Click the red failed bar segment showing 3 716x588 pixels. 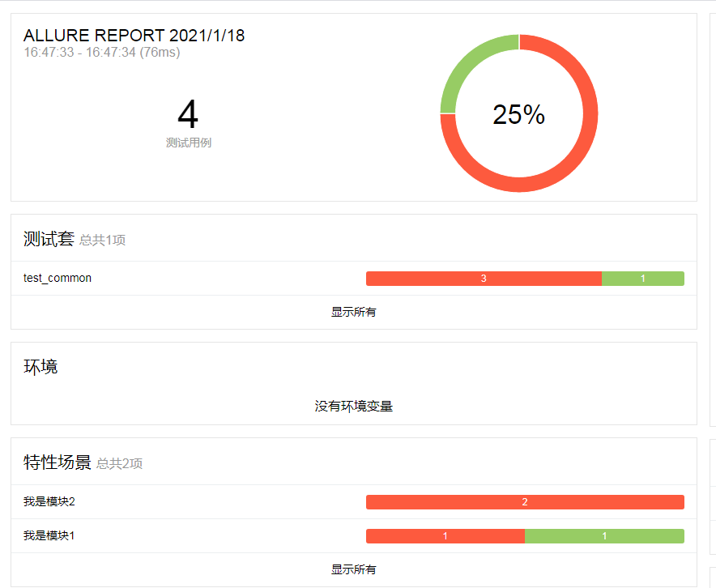click(x=484, y=279)
